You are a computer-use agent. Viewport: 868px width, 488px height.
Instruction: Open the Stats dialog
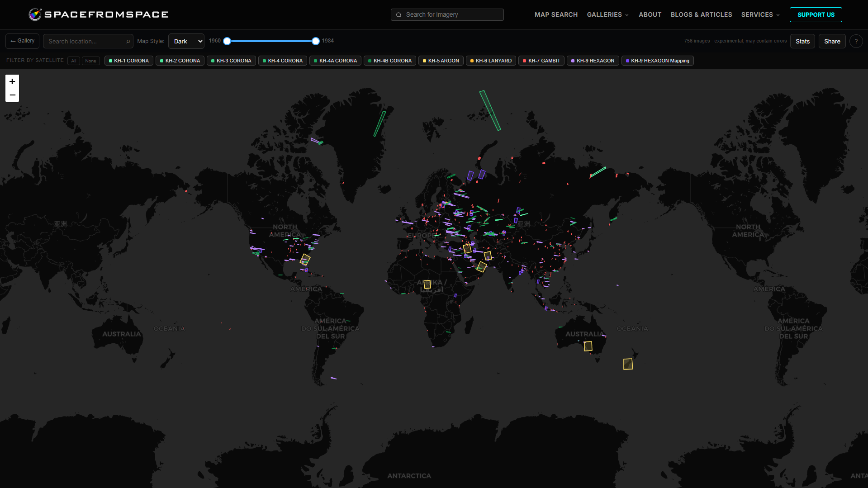point(802,41)
